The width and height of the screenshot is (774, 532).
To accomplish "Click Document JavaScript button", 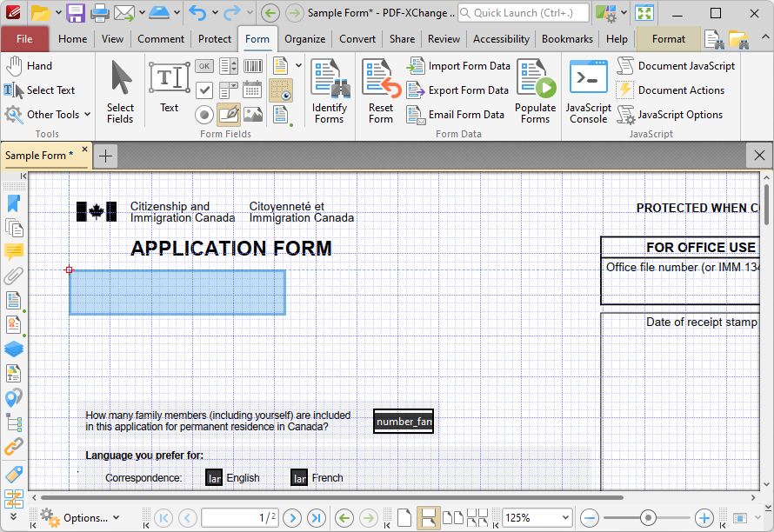I will [676, 66].
